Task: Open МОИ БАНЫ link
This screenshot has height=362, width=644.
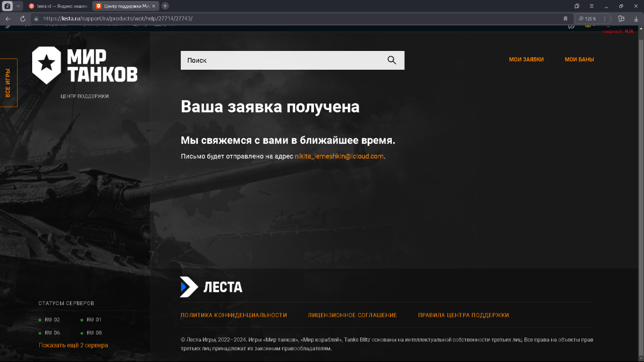Action: [579, 60]
